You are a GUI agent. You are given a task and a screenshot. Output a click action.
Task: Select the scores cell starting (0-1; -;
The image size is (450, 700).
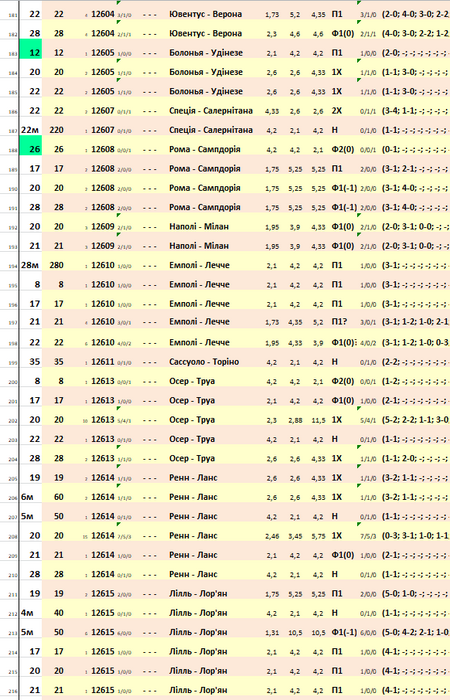point(415,149)
